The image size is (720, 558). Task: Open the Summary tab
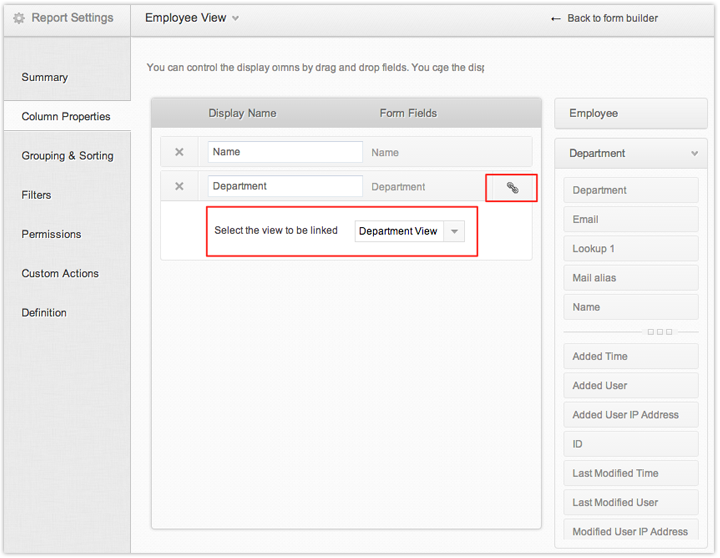click(45, 77)
